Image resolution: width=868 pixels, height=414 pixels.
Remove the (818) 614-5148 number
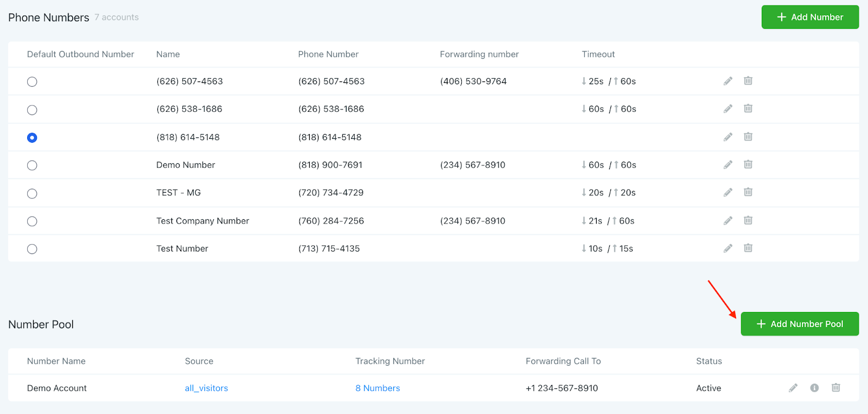(748, 137)
